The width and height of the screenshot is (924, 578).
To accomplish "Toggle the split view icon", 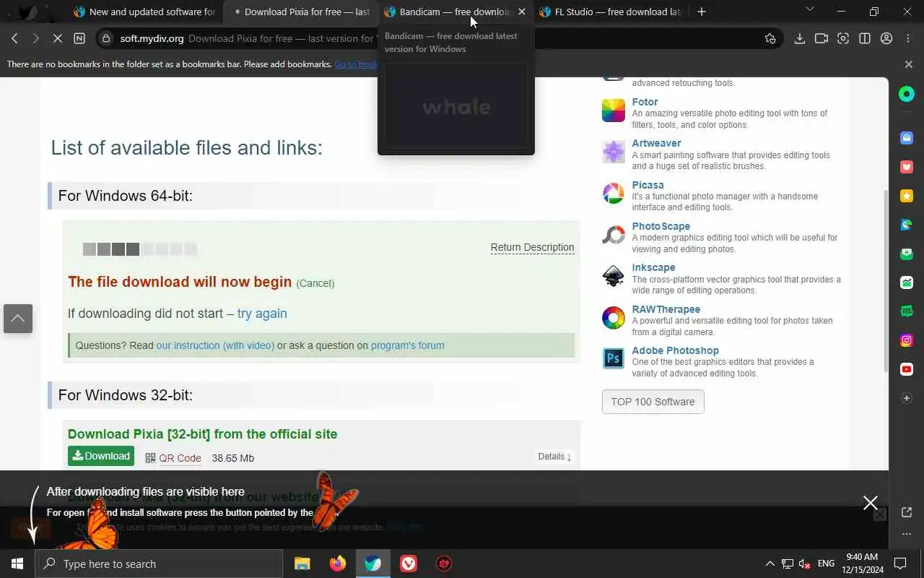I will pyautogui.click(x=865, y=38).
